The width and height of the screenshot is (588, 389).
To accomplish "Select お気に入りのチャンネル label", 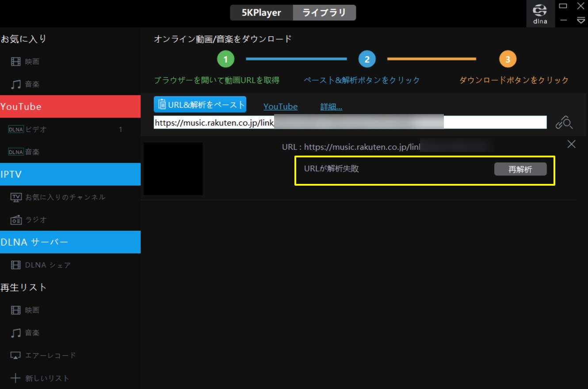I will pyautogui.click(x=65, y=197).
